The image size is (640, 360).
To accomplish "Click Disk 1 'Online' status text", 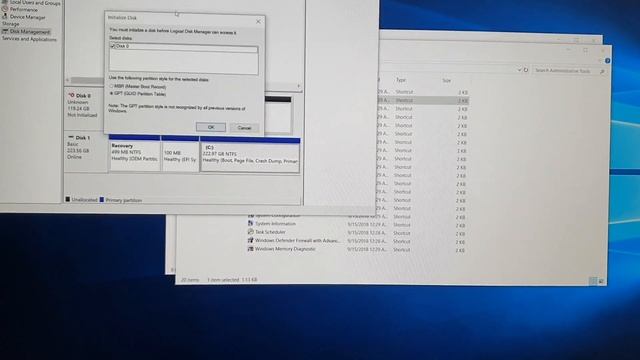I will (74, 157).
